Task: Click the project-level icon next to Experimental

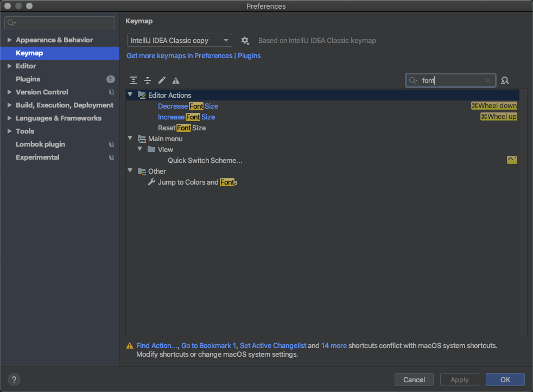Action: pos(111,157)
